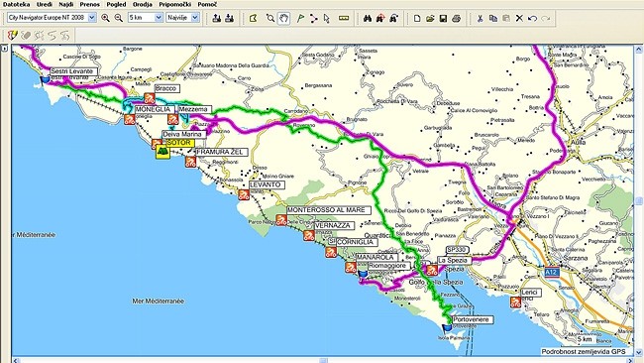Click the save floppy disk icon
The image size is (644, 363).
tap(443, 18)
